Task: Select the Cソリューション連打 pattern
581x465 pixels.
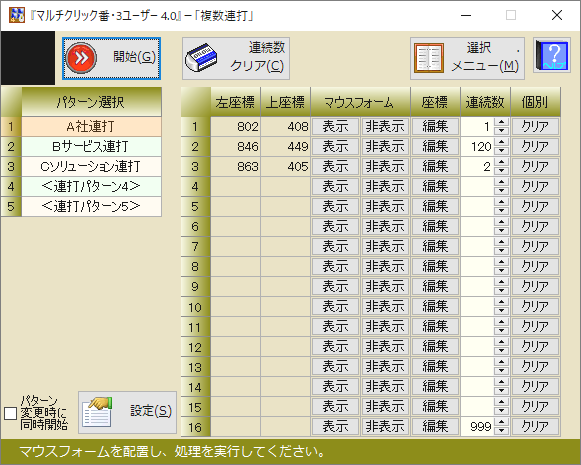Action: 92,166
